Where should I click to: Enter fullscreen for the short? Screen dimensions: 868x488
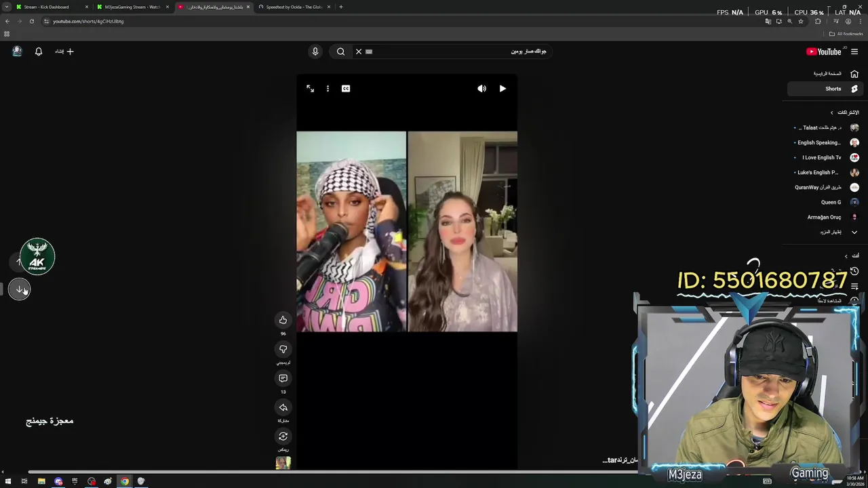tap(310, 88)
